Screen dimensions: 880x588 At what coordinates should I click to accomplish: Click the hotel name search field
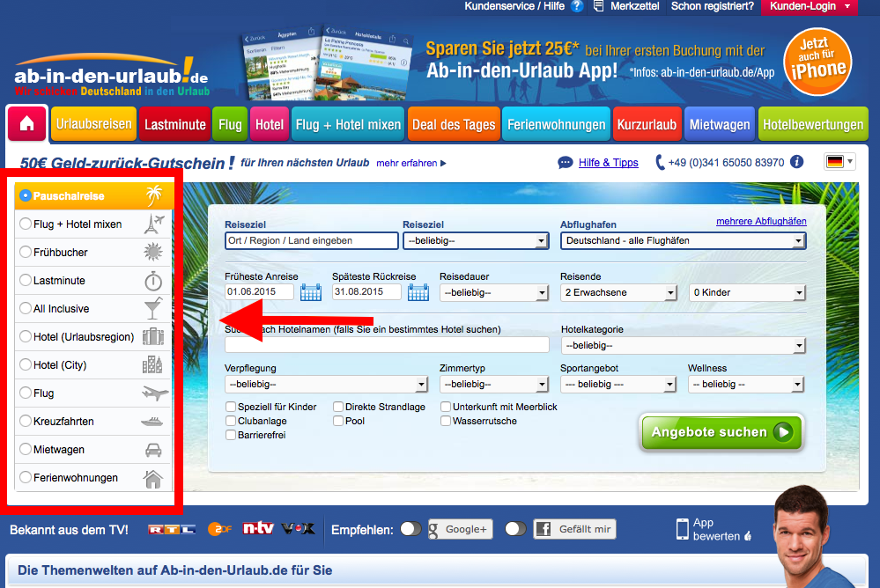[x=387, y=344]
